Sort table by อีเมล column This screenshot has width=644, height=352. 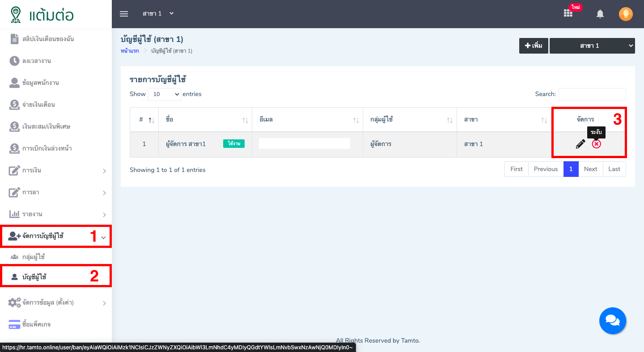(307, 120)
